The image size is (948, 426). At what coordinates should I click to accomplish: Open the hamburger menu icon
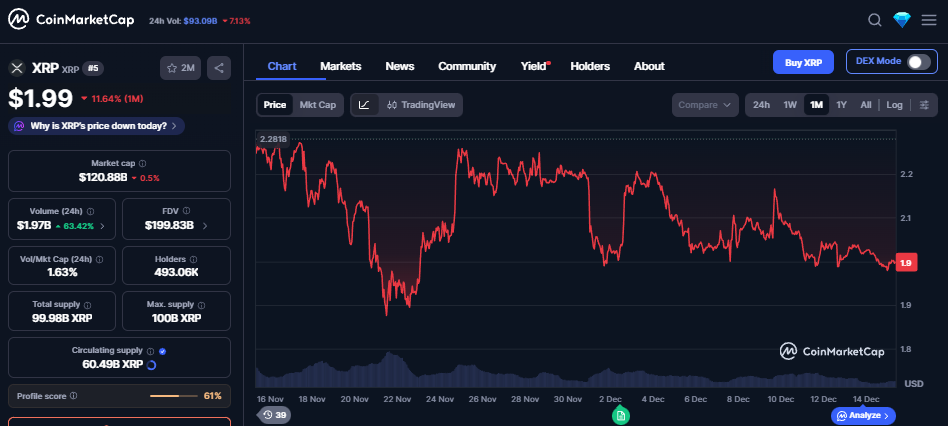coord(929,20)
